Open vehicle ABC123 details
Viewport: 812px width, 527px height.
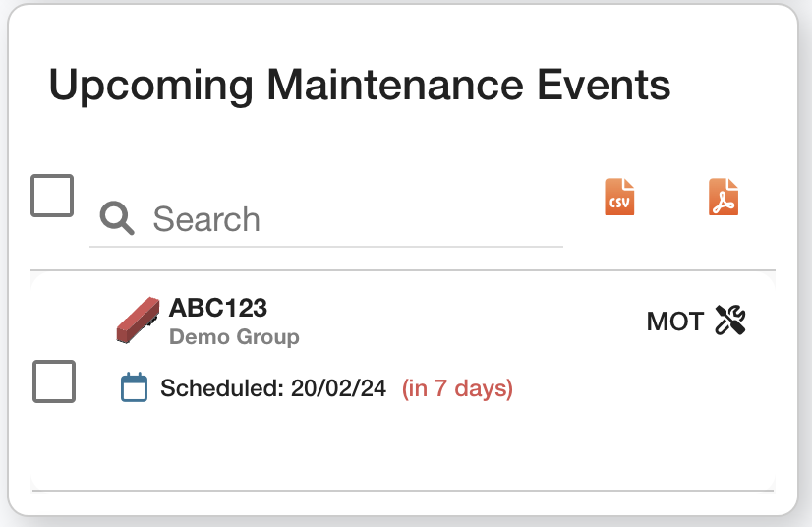(218, 308)
